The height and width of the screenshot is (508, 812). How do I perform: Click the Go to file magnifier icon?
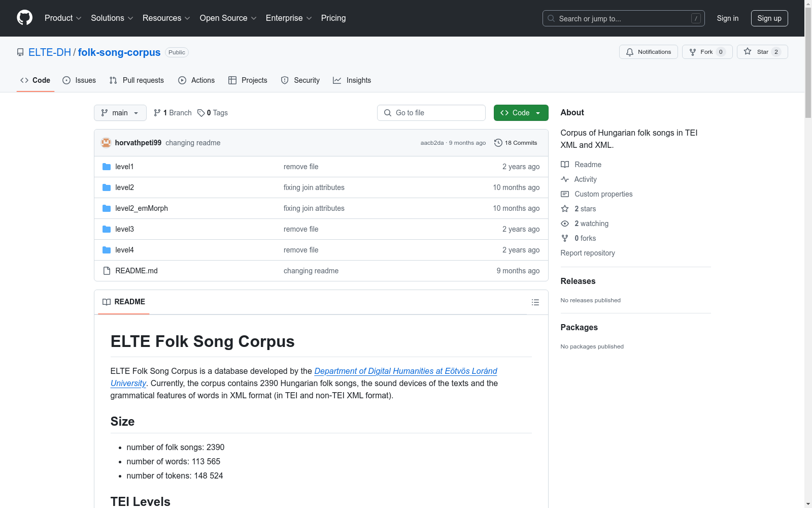(388, 113)
